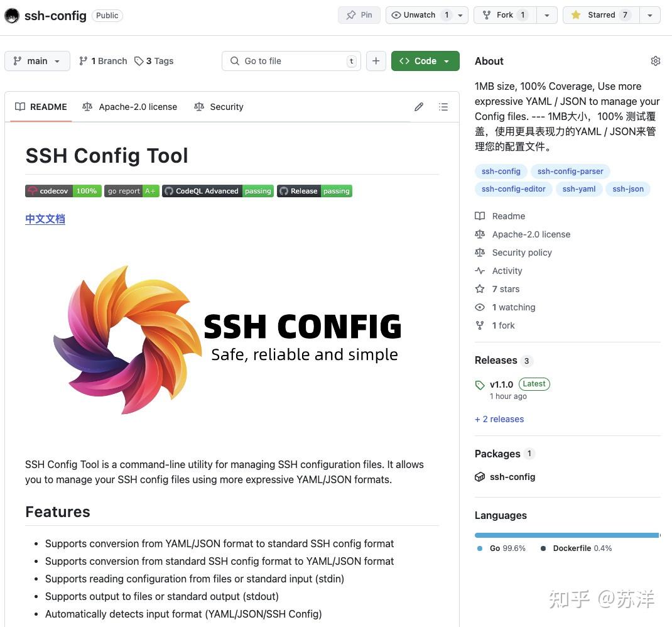Open the Activity link

tap(499, 271)
